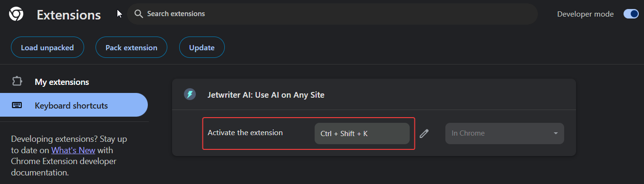The width and height of the screenshot is (644, 184).
Task: Click the Ctrl + Shift + K shortcut field
Action: [362, 134]
